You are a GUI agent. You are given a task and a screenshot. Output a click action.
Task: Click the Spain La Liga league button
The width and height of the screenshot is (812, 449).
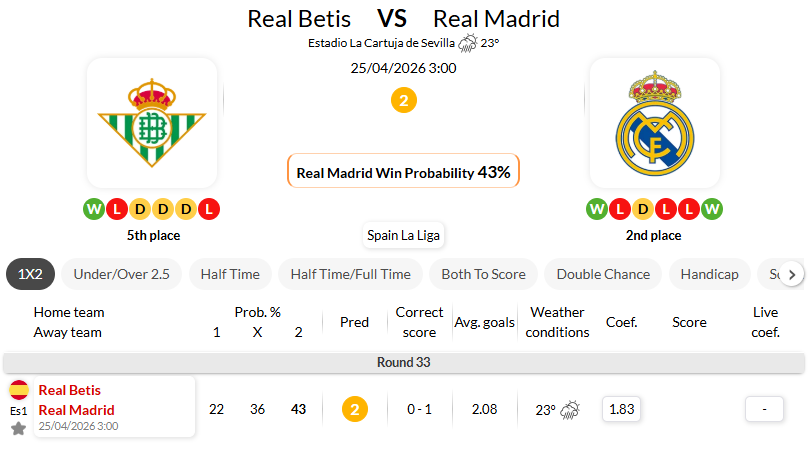coord(404,236)
